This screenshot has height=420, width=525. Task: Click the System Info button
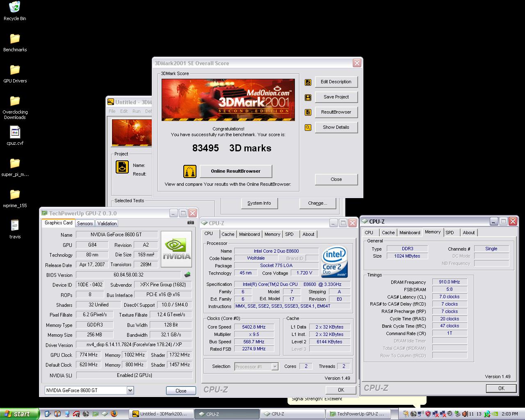(x=259, y=203)
